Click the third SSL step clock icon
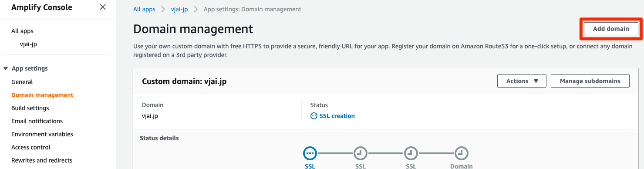This screenshot has height=169, width=644. [x=411, y=153]
